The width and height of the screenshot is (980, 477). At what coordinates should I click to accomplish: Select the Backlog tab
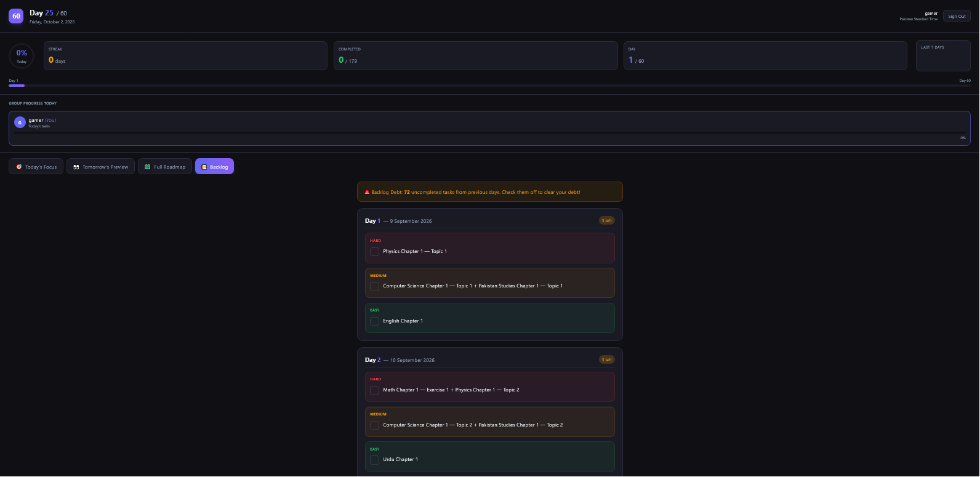click(x=214, y=167)
